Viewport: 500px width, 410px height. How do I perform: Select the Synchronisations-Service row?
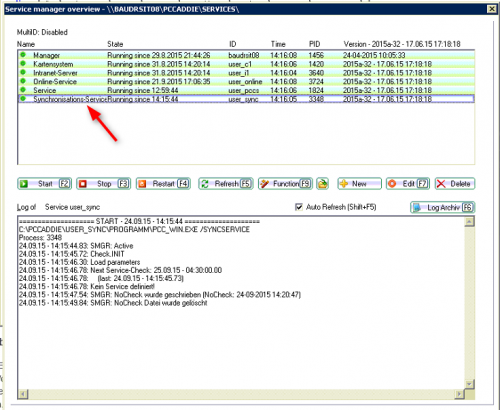[246, 99]
